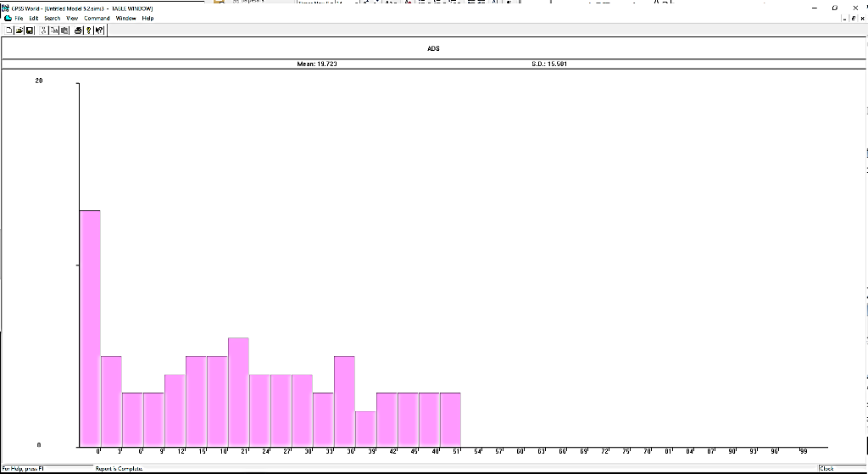Open the Search menu
This screenshot has height=474, width=868.
53,19
